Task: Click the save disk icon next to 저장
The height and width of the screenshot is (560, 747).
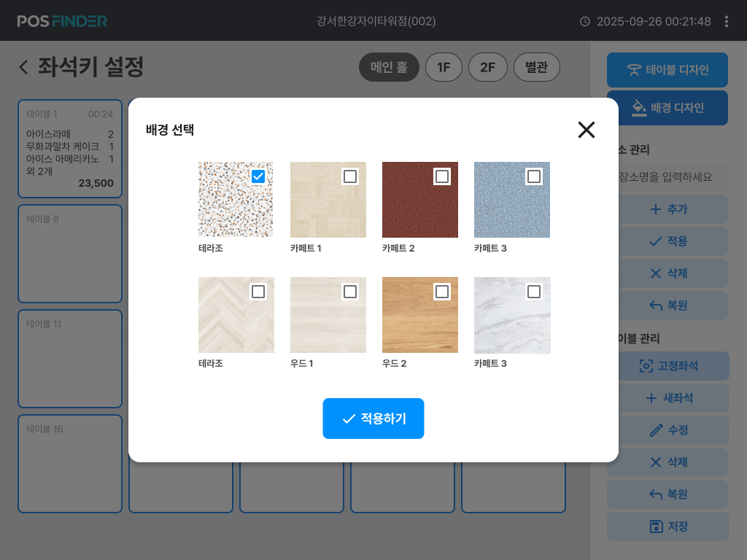Action: click(x=656, y=526)
